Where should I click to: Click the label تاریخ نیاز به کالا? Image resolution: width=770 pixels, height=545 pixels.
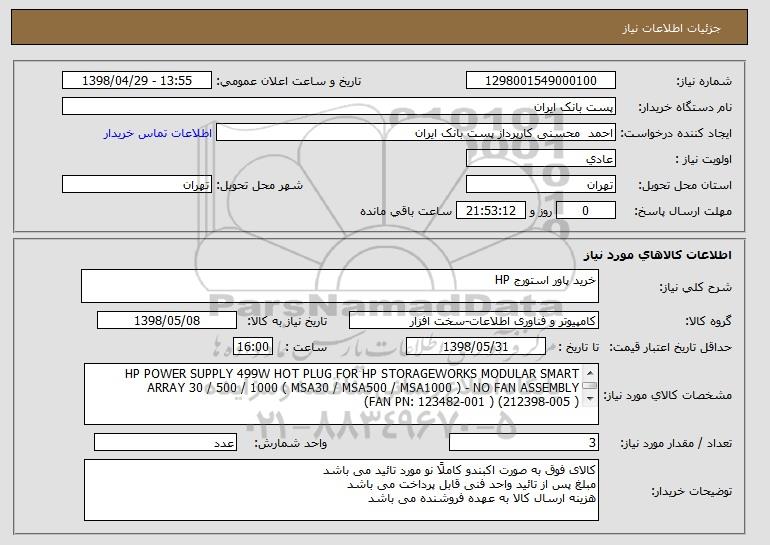287,322
